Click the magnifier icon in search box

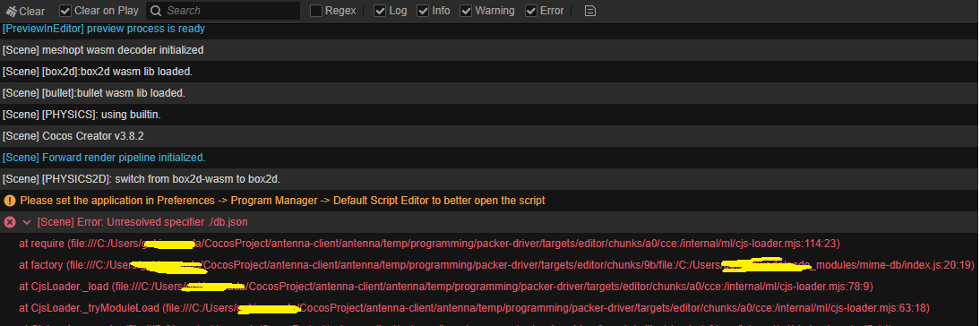coord(156,11)
